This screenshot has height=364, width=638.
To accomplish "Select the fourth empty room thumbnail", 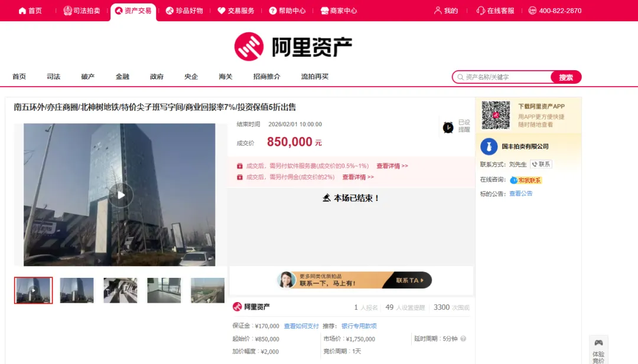I will point(164,290).
